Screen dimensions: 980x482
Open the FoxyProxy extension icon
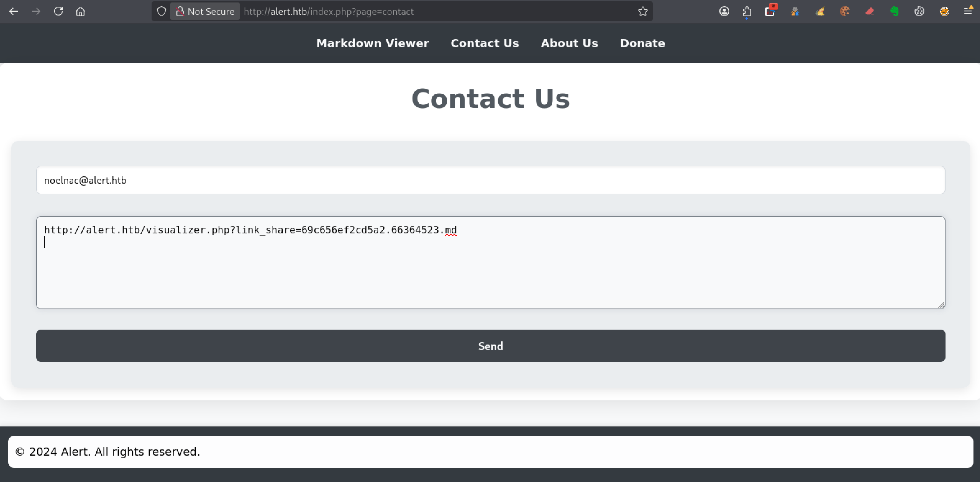[944, 11]
